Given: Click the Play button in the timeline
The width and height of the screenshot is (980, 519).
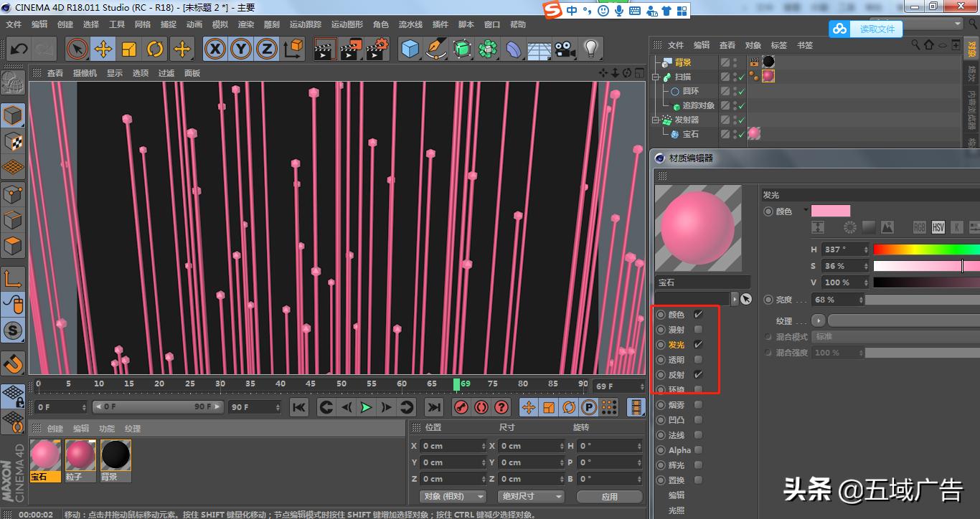Looking at the screenshot, I should (x=367, y=407).
